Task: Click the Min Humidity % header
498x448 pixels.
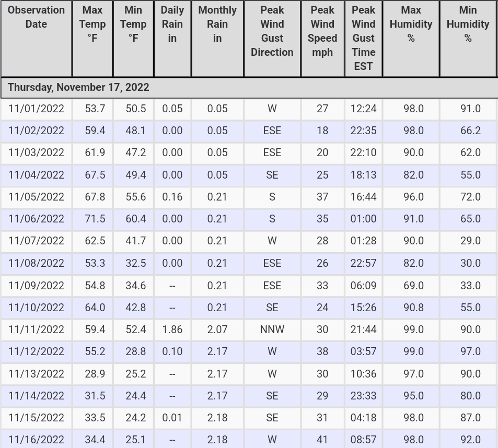Action: 468,39
